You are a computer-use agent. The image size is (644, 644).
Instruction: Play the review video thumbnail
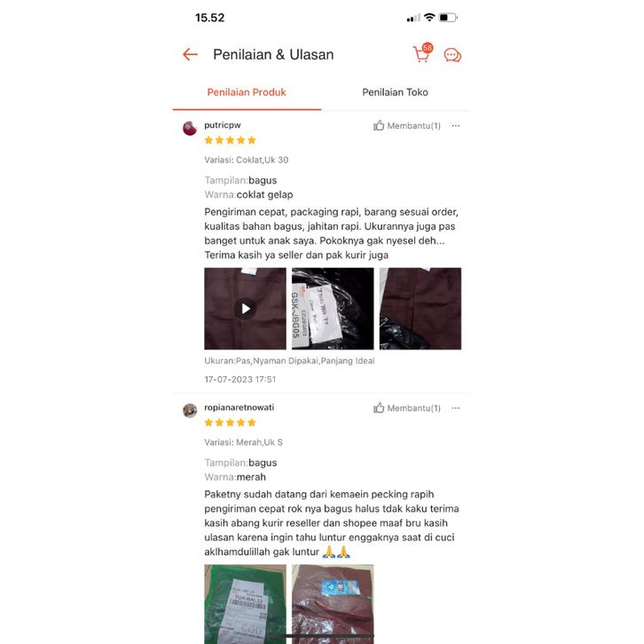point(245,309)
